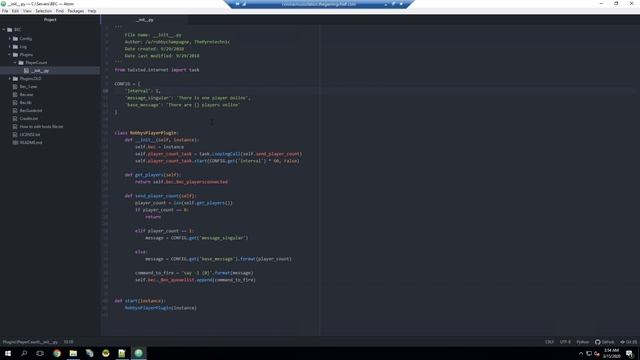Change the Python grammar selector
This screenshot has height=360, width=640.
pos(582,342)
